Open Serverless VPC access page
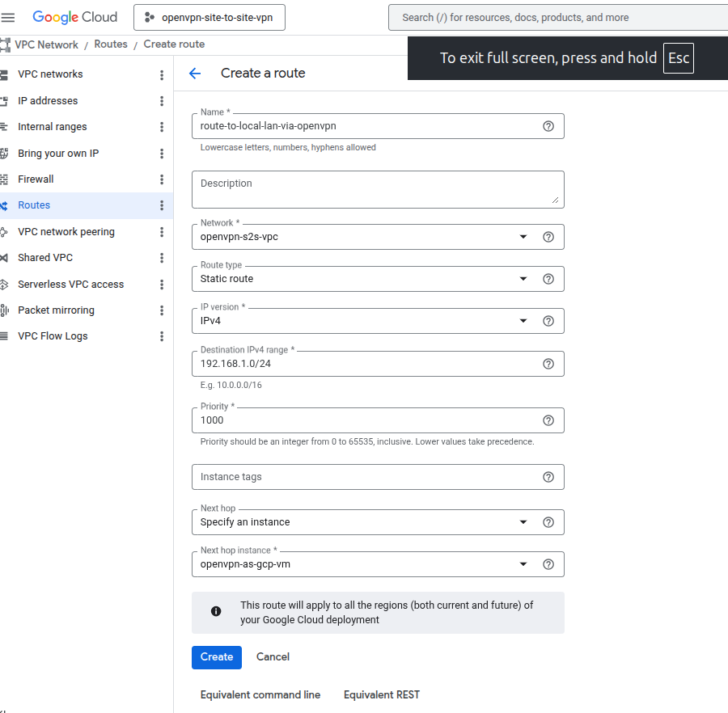Image resolution: width=728 pixels, height=713 pixels. pos(70,284)
